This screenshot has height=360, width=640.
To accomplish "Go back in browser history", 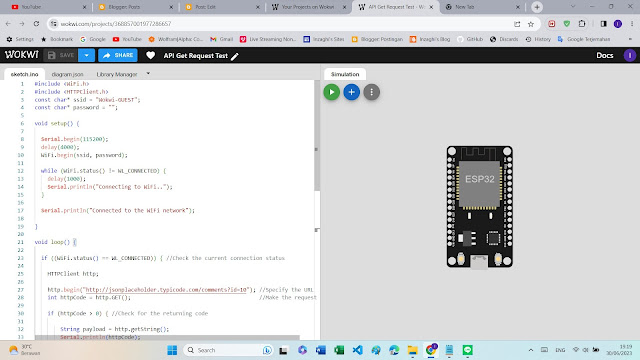I will coord(9,24).
